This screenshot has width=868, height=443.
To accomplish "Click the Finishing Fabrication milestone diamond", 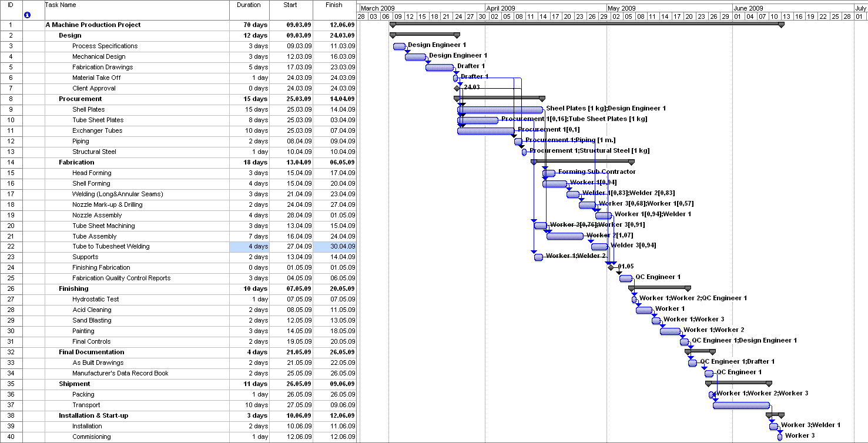I will coord(611,267).
